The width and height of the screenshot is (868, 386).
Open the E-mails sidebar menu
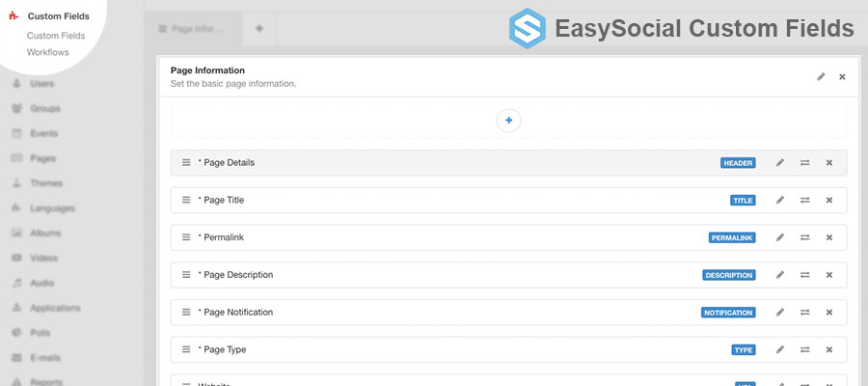click(45, 358)
